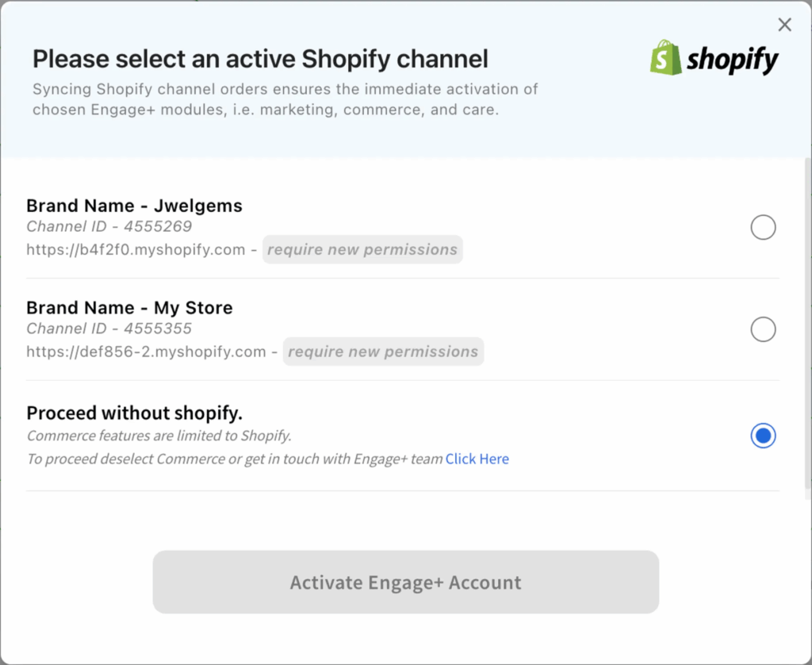
Task: Click Channel ID 4555355 text
Action: click(x=109, y=329)
